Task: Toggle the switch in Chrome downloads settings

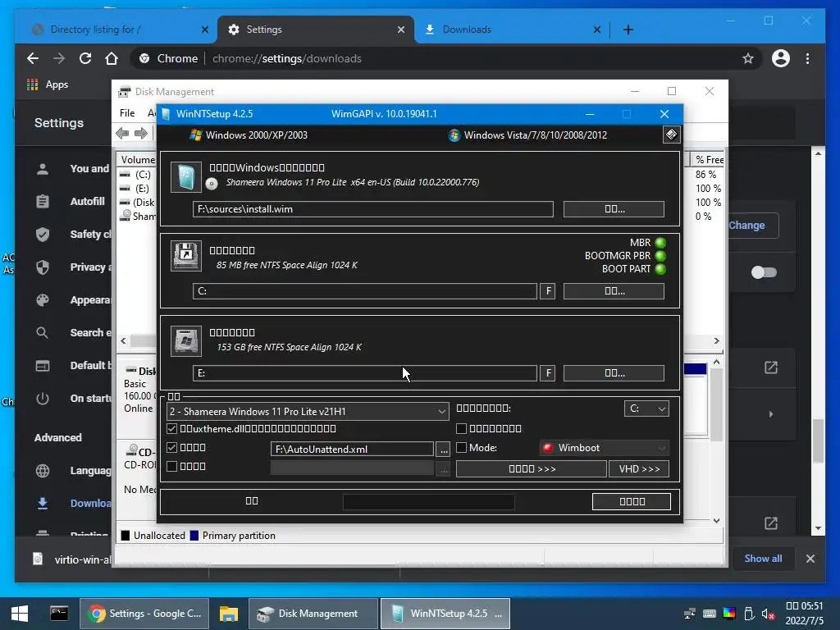Action: point(764,272)
